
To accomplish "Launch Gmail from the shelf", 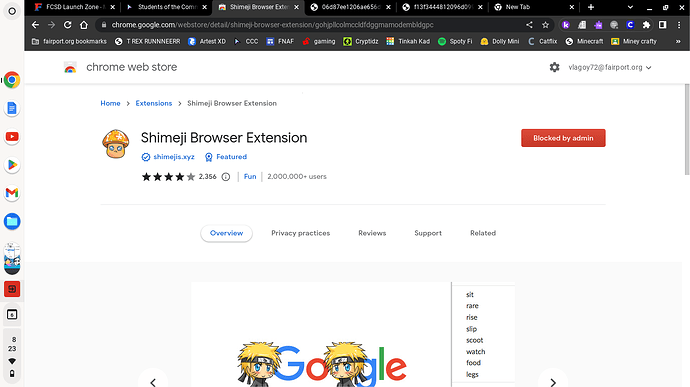I will 12,193.
